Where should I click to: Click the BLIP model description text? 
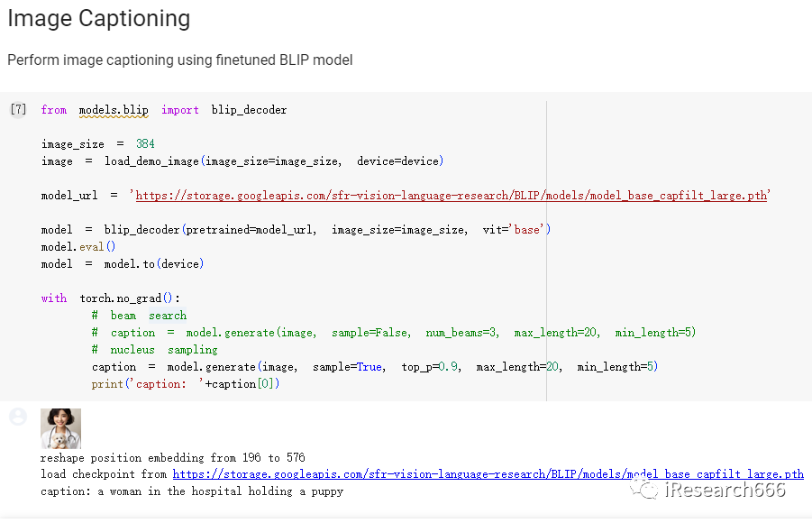point(179,60)
